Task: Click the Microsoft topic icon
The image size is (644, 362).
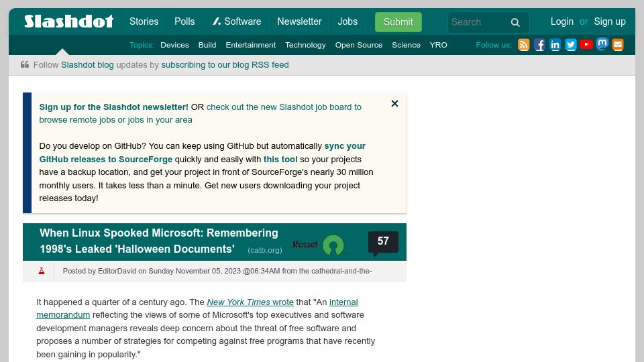Action: pos(305,245)
